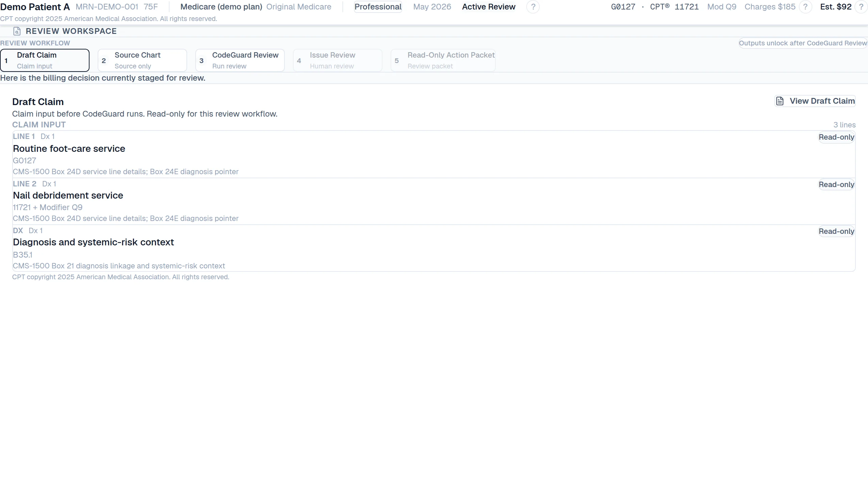Click the Read-only badge on Line 2
The height and width of the screenshot is (488, 868).
point(836,185)
